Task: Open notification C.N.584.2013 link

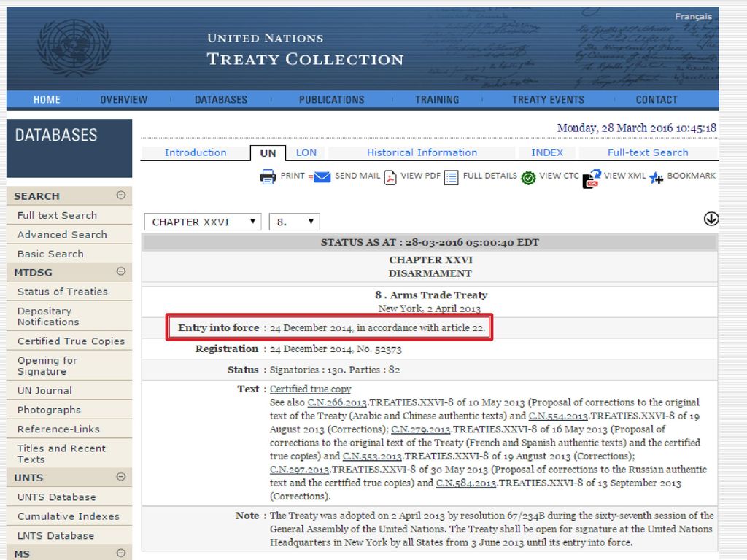Action: (466, 483)
